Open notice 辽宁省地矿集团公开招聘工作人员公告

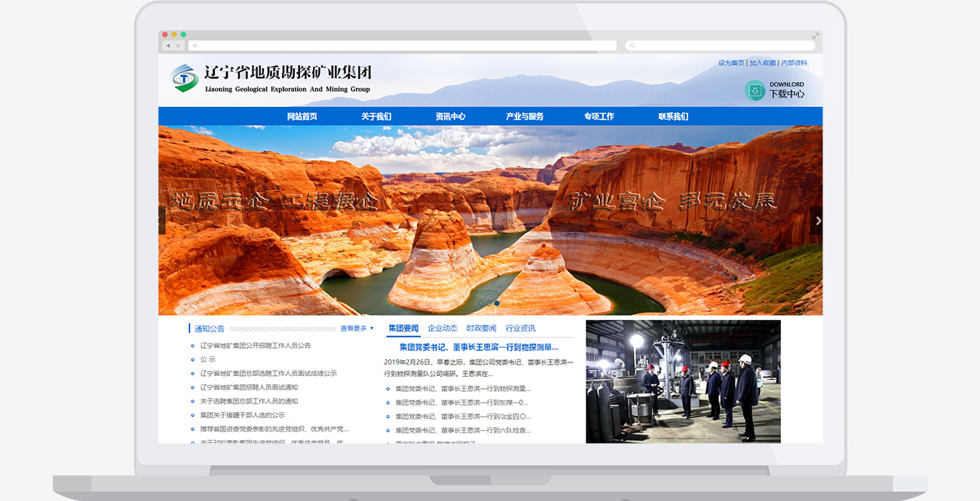coord(256,346)
